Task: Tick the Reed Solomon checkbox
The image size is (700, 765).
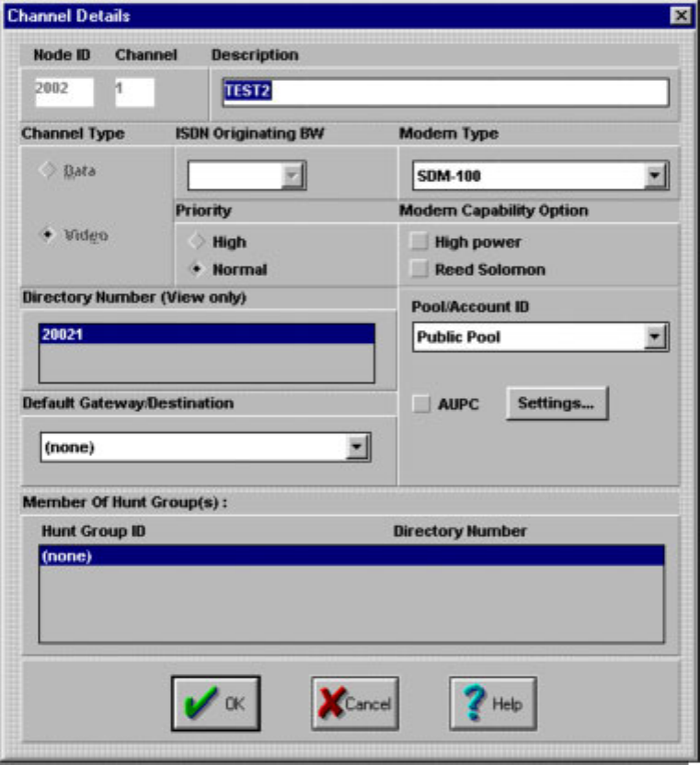Action: pyautogui.click(x=419, y=269)
